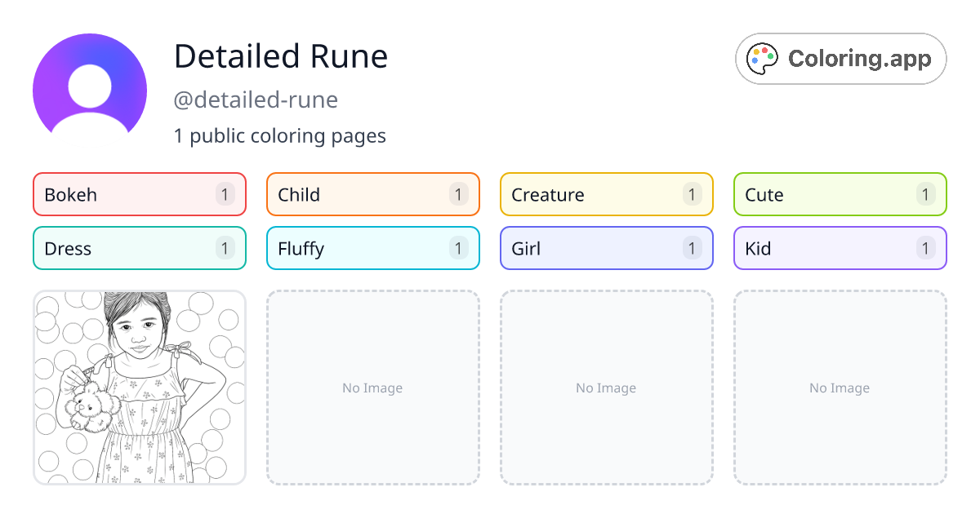The height and width of the screenshot is (514, 980).
Task: Click the '1 public coloring pages' text
Action: point(280,135)
